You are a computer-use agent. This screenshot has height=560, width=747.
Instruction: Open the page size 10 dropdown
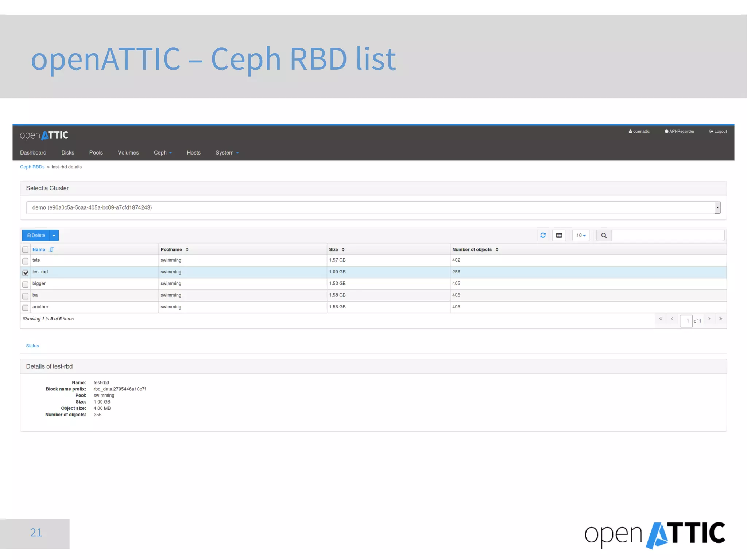[581, 236]
